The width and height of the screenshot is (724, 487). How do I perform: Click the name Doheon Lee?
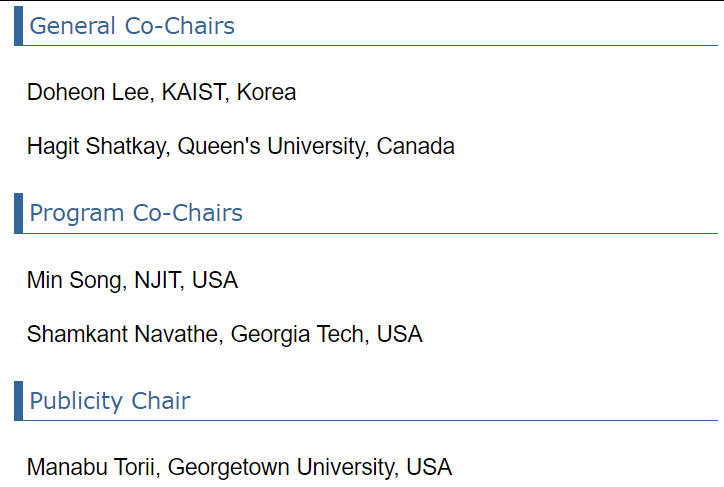tap(88, 92)
